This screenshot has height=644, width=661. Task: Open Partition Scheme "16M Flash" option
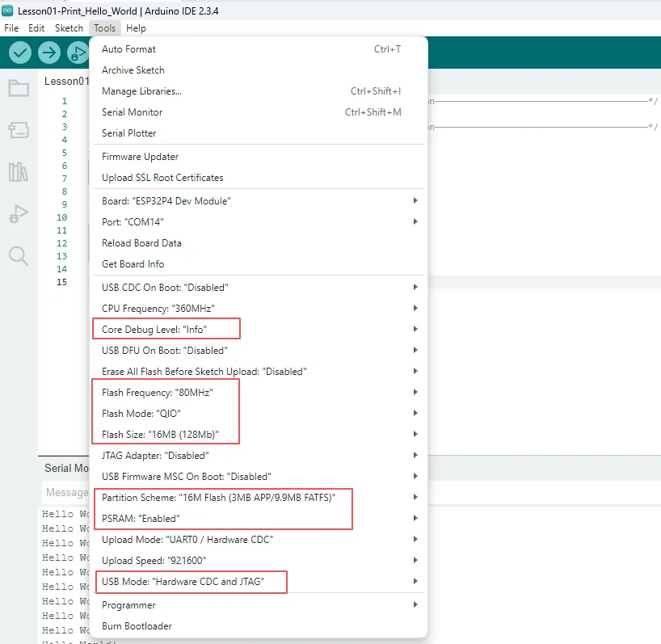[x=258, y=498]
